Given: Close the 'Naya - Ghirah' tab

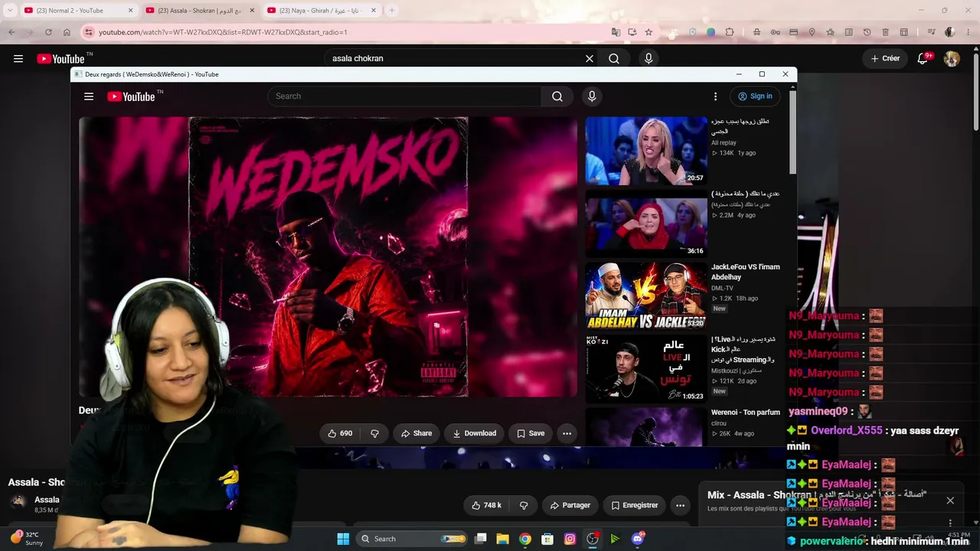Looking at the screenshot, I should coord(374,11).
